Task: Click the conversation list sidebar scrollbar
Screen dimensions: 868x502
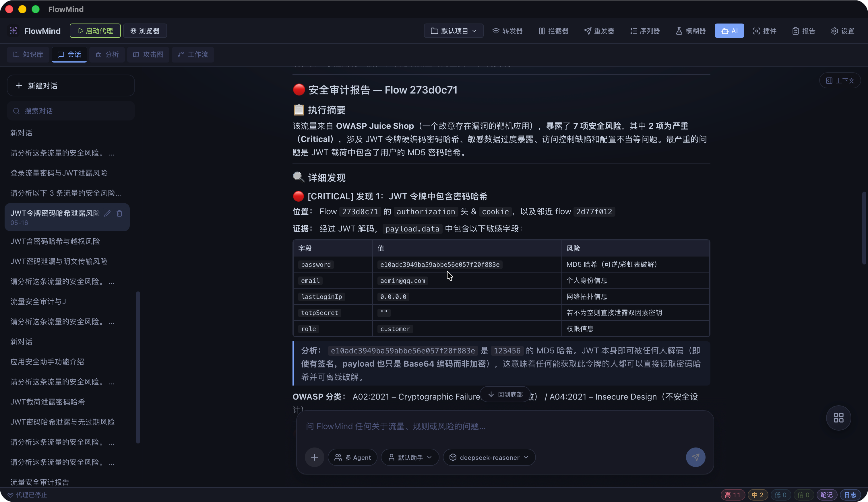Action: point(138,367)
